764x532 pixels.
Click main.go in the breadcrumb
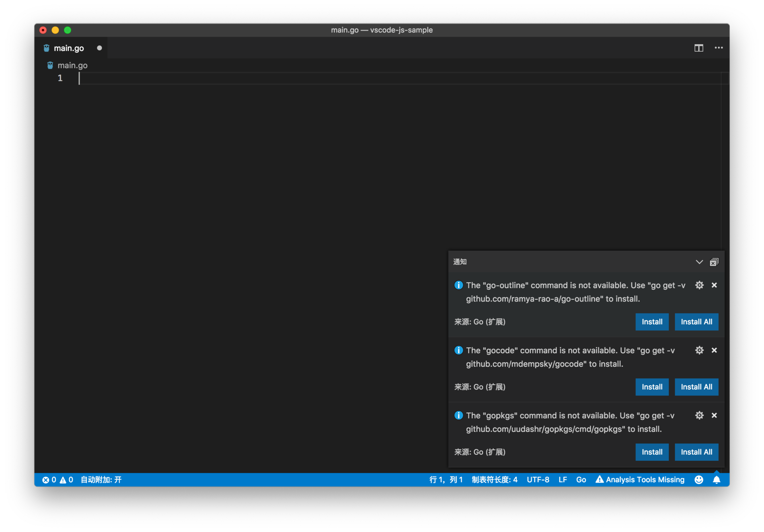tap(72, 65)
